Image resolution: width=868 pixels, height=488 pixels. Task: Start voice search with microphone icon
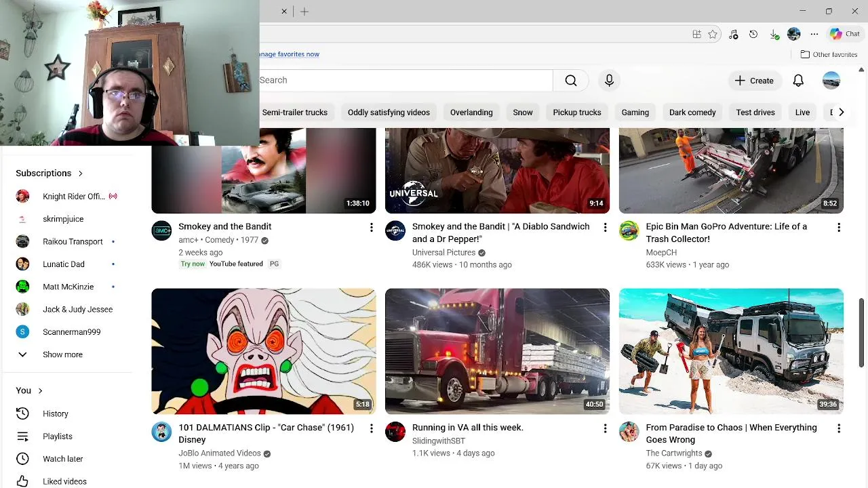point(609,80)
